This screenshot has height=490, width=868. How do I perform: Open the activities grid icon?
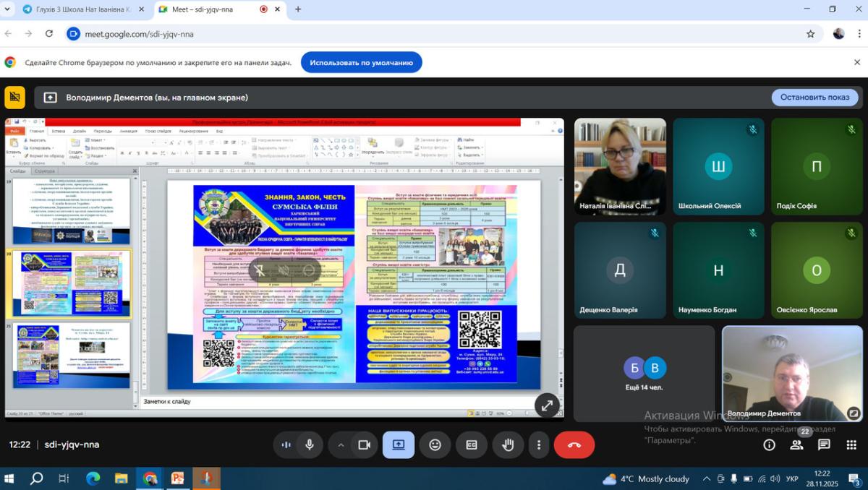point(851,445)
